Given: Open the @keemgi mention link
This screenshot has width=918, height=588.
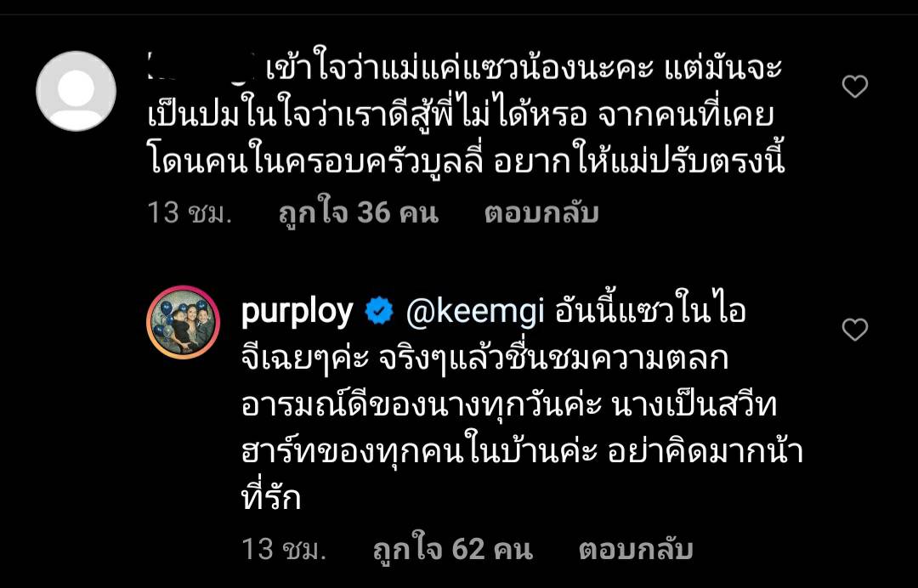Looking at the screenshot, I should 475,312.
